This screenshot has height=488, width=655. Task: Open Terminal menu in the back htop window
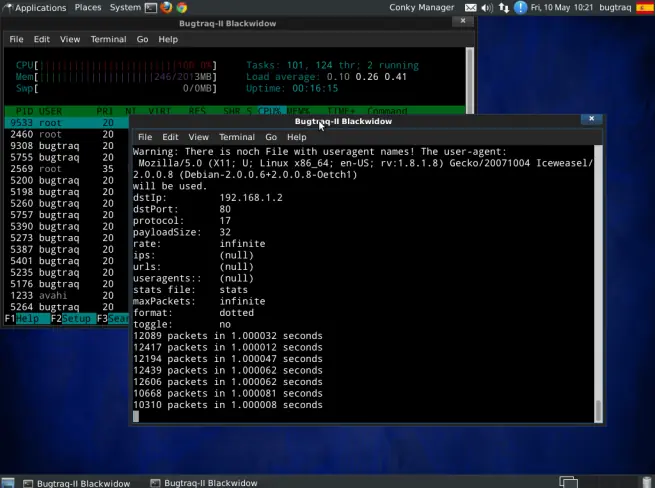click(x=108, y=39)
